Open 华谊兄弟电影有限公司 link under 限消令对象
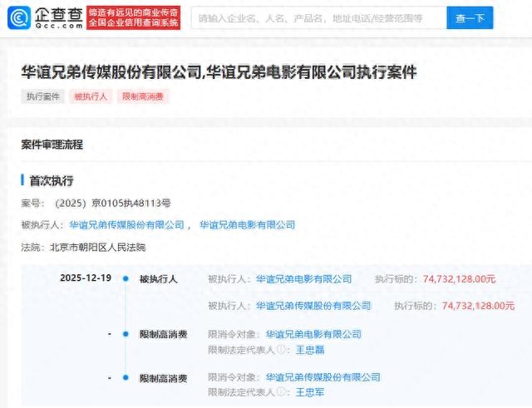The height and width of the screenshot is (408, 532). coord(313,334)
